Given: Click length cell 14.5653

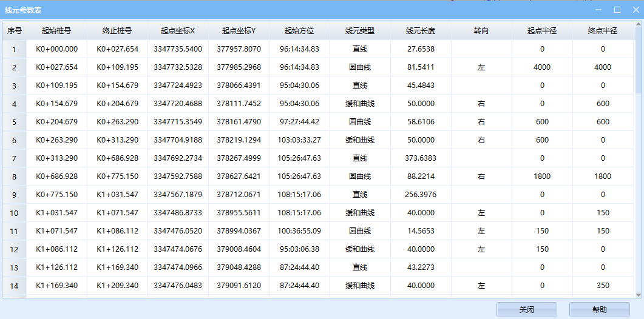Looking at the screenshot, I should coord(421,230).
